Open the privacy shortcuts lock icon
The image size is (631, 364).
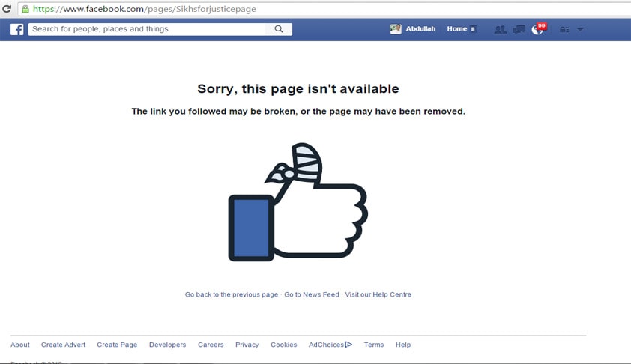564,29
